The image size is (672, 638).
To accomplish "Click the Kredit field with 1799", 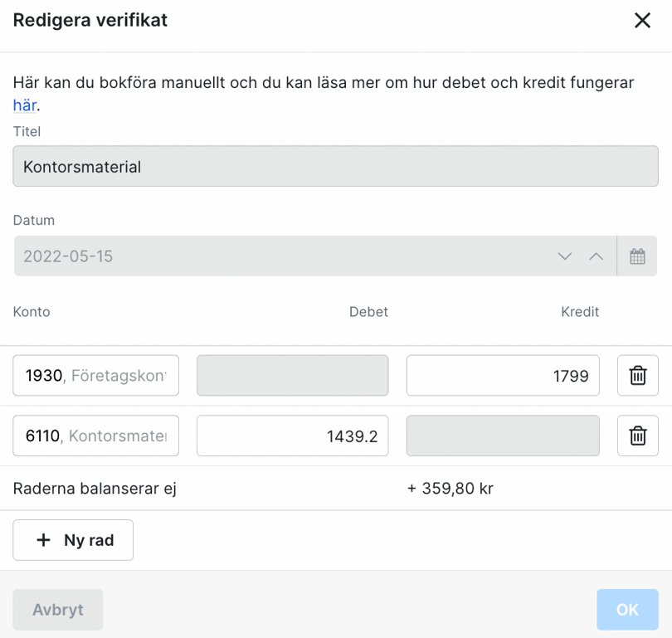I will (502, 376).
